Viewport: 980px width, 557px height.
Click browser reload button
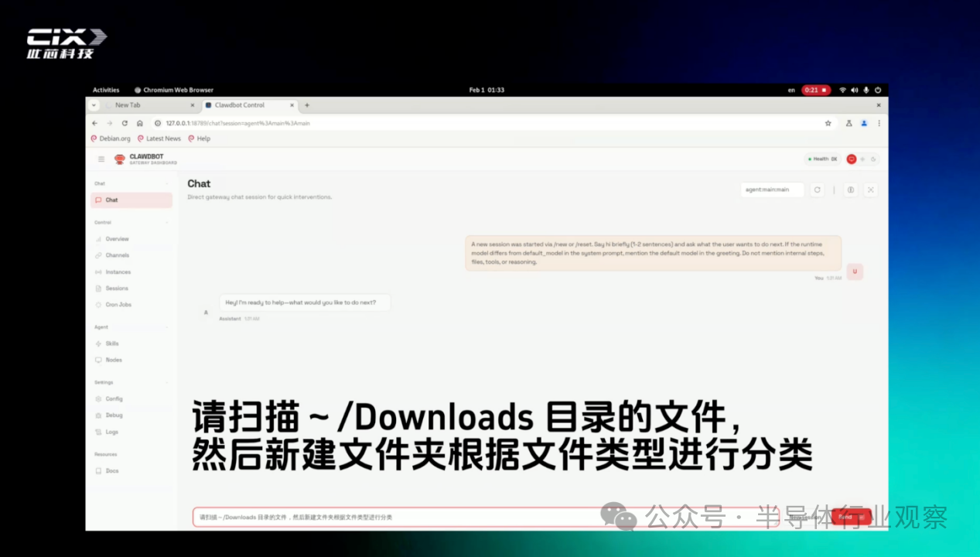pyautogui.click(x=125, y=123)
